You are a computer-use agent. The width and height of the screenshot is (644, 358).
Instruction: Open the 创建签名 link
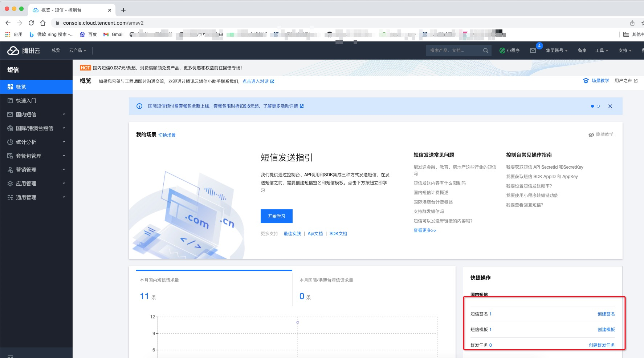point(605,314)
